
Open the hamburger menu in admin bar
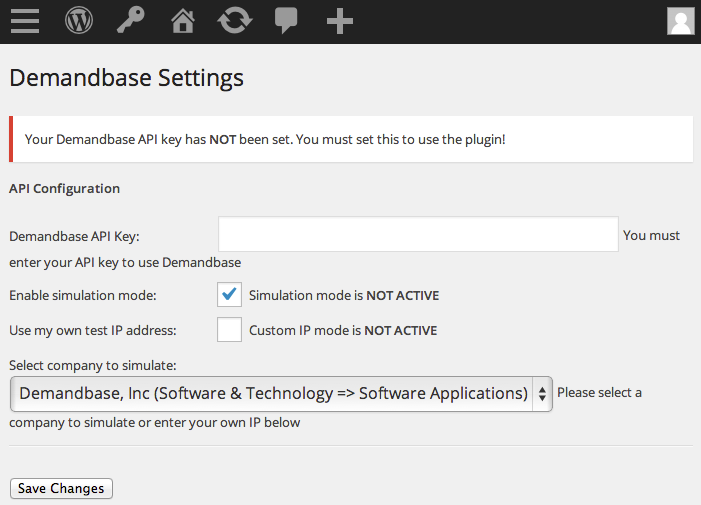25,21
